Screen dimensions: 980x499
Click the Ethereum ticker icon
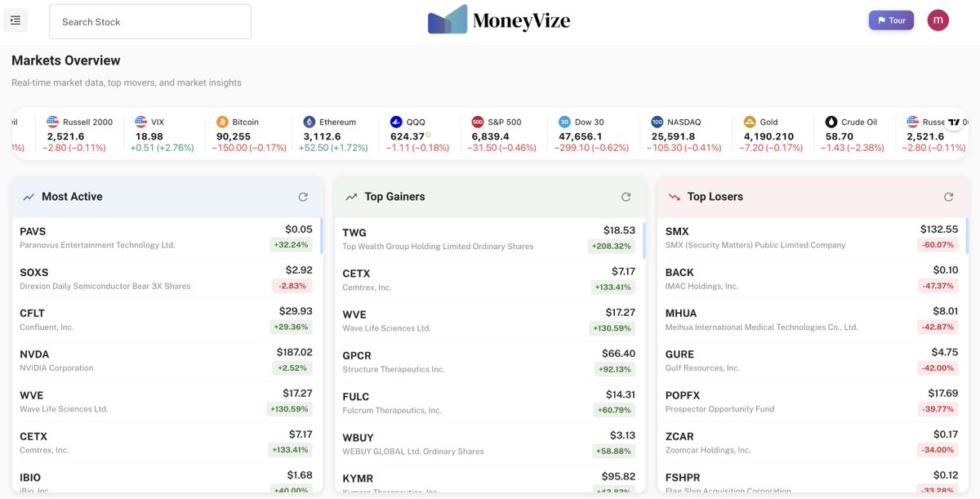[310, 122]
